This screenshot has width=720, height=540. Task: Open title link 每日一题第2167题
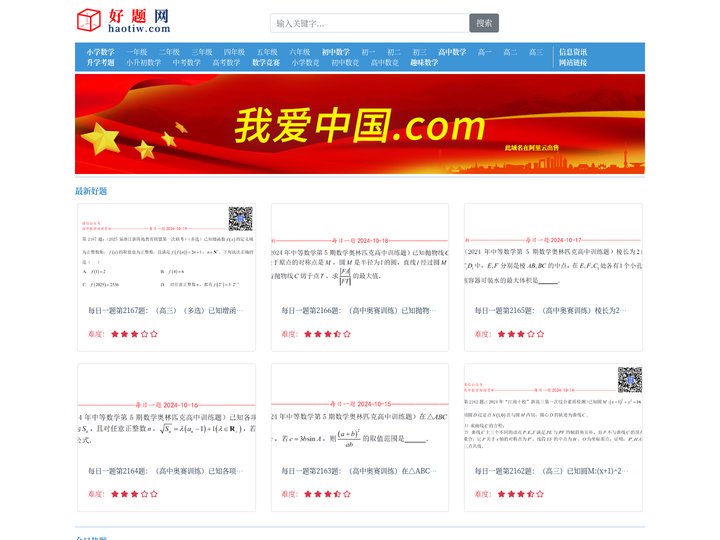(x=166, y=311)
